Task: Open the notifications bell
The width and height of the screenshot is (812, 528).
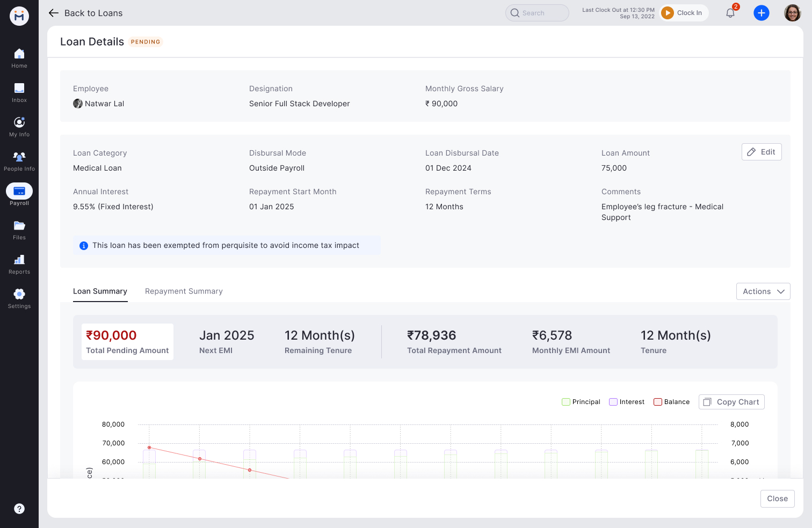Action: pos(730,12)
